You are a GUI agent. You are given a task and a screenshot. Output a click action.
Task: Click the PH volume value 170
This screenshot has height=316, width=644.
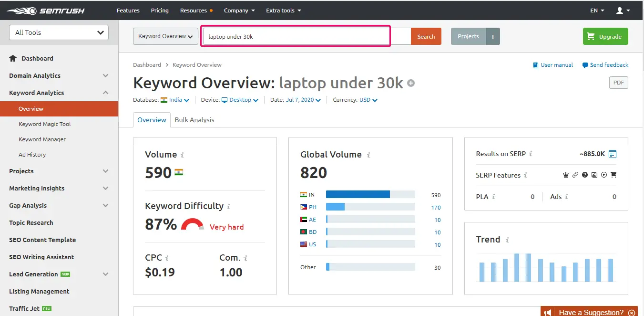(x=436, y=208)
